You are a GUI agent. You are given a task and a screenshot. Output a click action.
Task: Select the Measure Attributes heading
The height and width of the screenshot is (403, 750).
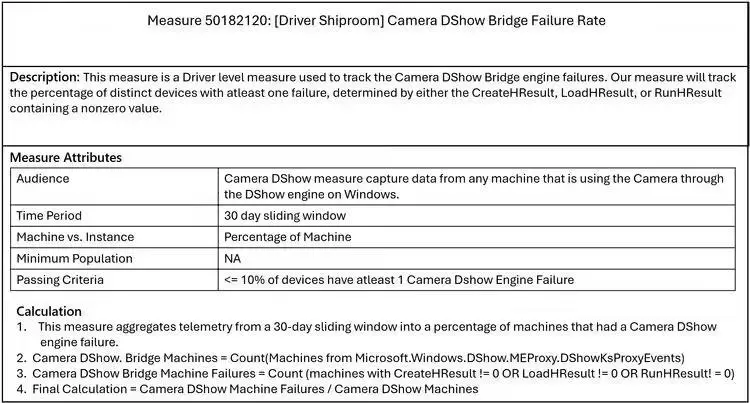[x=66, y=157]
